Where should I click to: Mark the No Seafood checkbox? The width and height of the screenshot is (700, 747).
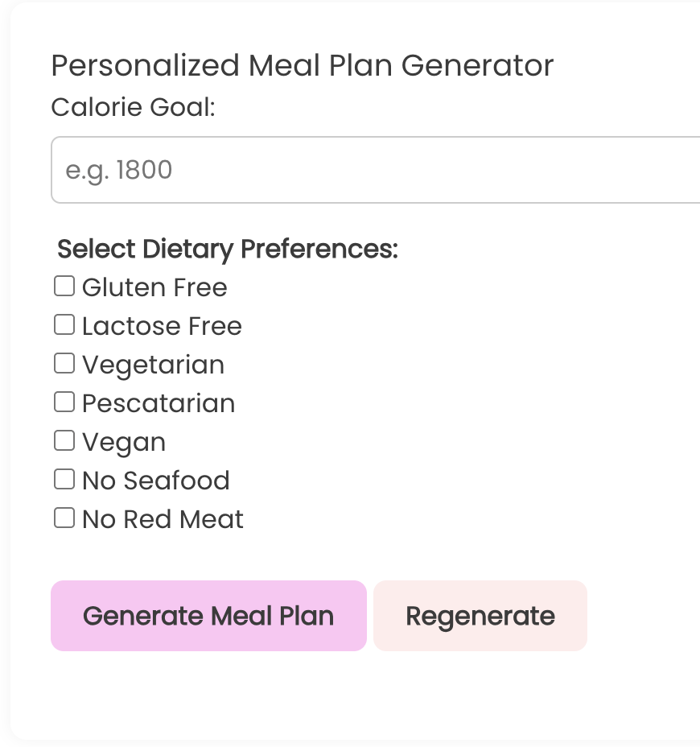pyautogui.click(x=64, y=479)
